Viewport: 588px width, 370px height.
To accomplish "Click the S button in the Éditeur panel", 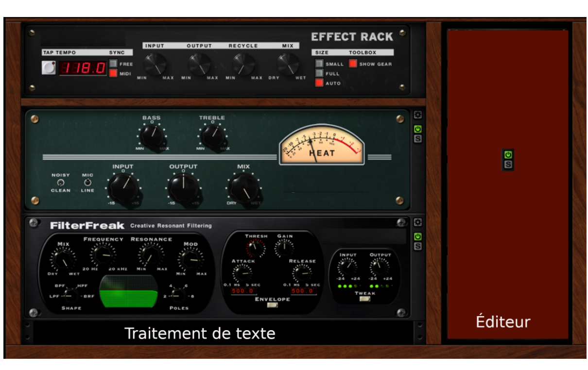I will point(508,165).
